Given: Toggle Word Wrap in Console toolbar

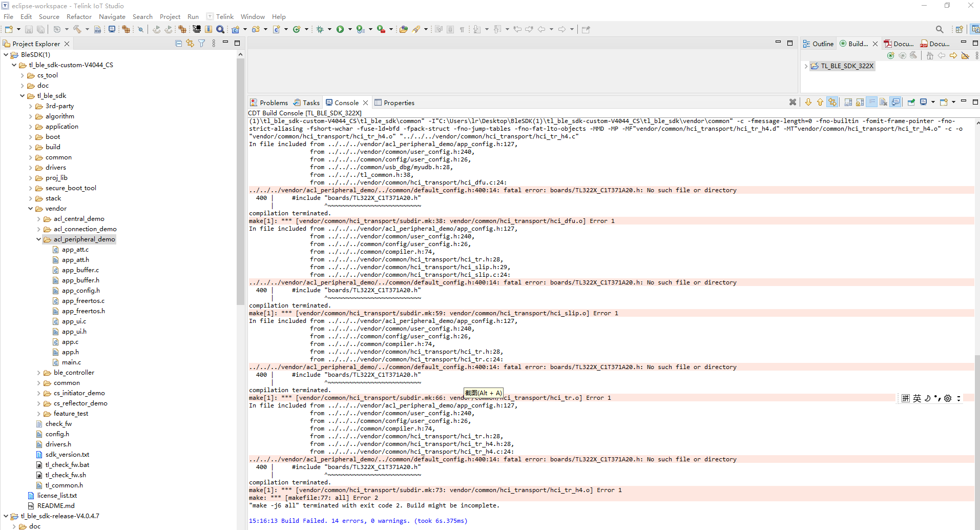Looking at the screenshot, I should (872, 102).
